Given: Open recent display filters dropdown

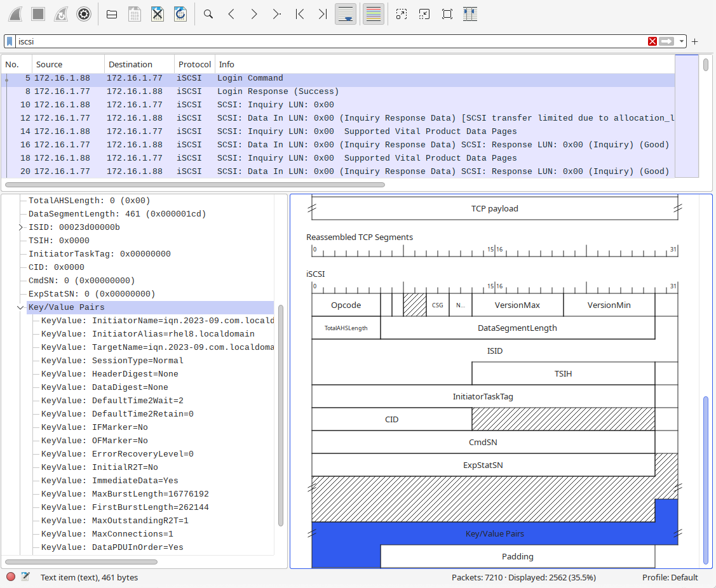Looking at the screenshot, I should click(681, 41).
